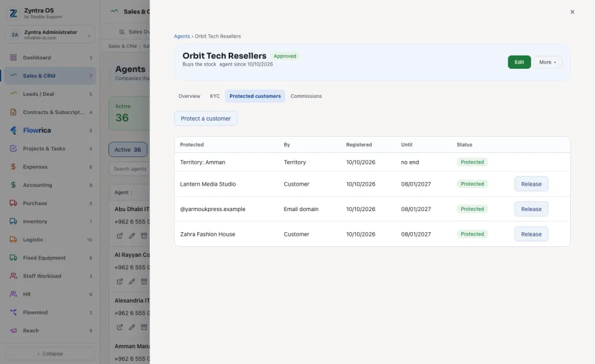Select the Inventory sidebar icon
The image size is (595, 364).
[x=13, y=222]
